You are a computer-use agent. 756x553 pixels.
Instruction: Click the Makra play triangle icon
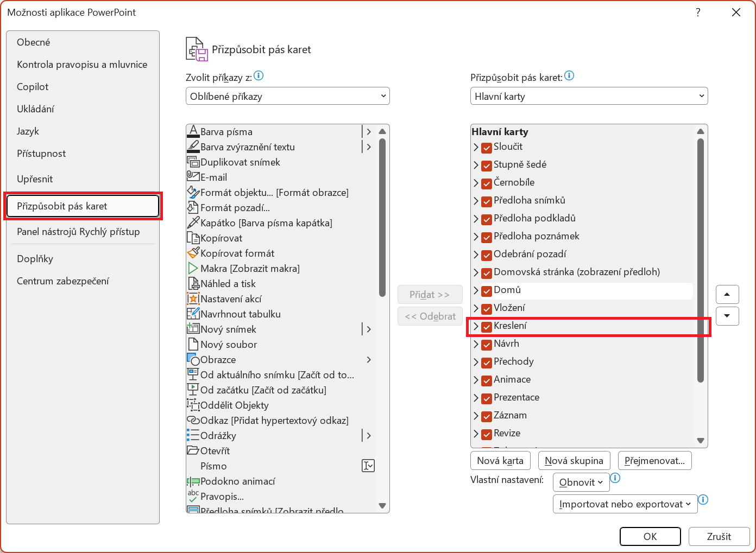click(193, 268)
